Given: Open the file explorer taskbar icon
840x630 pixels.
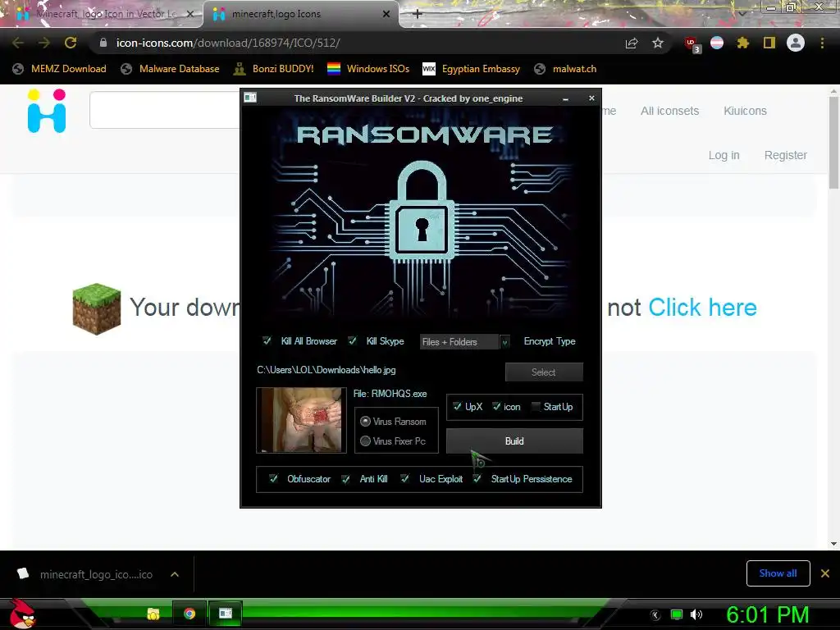Looking at the screenshot, I should click(x=153, y=614).
